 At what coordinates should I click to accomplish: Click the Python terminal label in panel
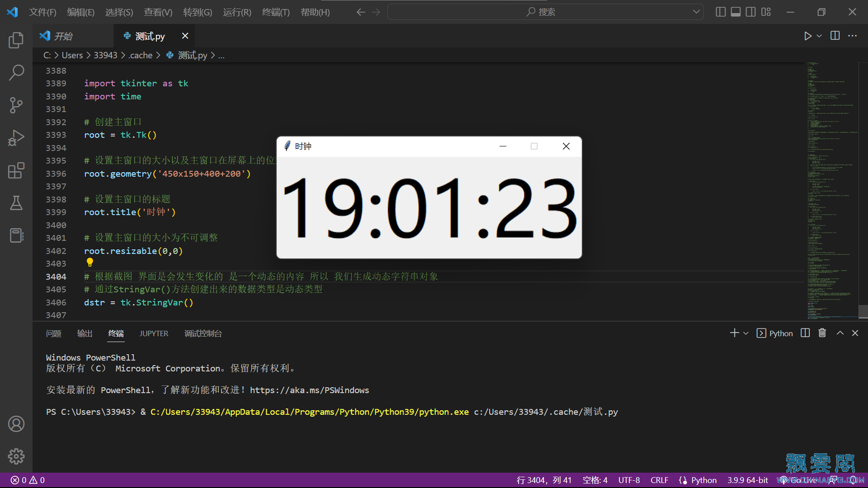click(775, 333)
